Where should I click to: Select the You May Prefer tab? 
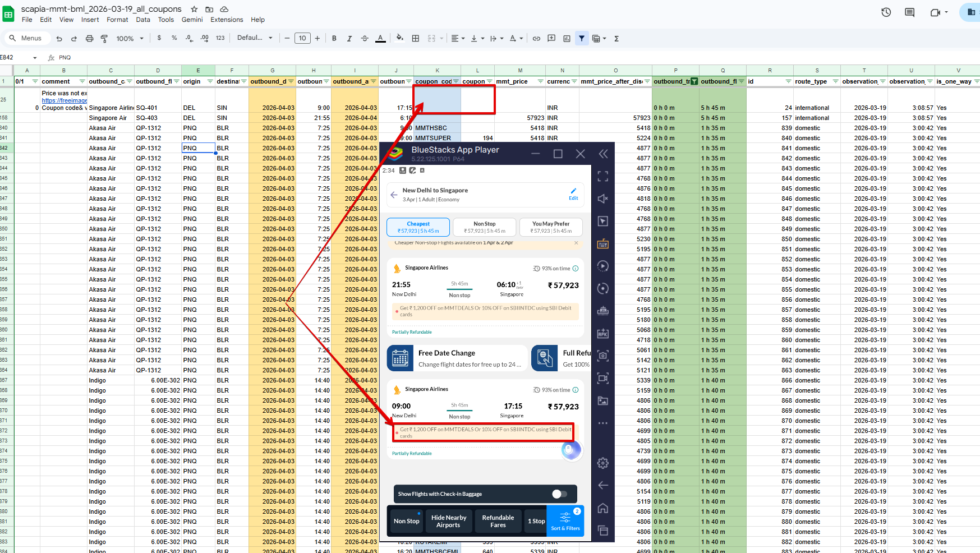coord(551,227)
